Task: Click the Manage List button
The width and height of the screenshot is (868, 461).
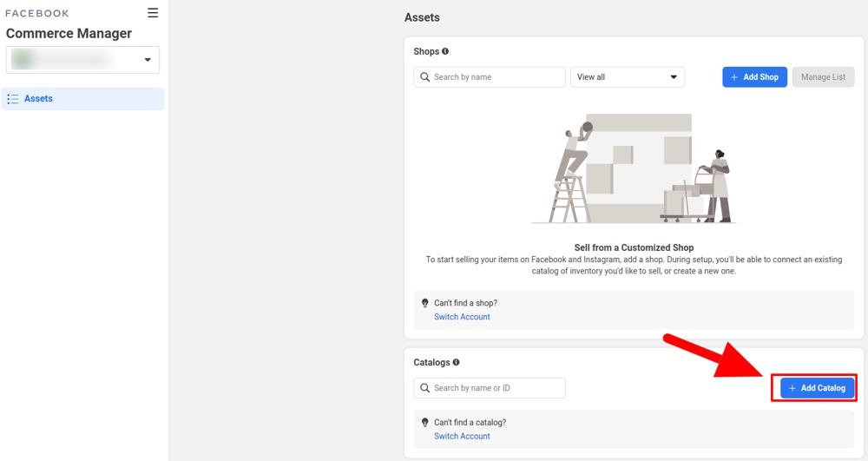Action: [x=823, y=77]
